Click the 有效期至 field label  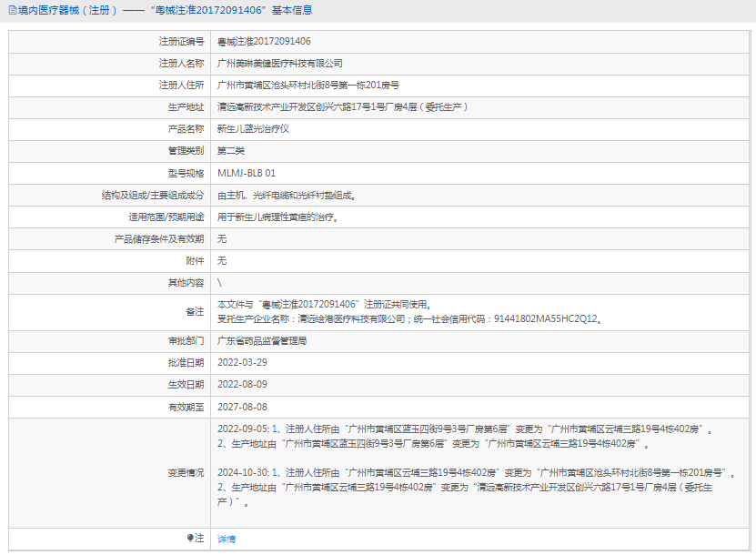point(186,407)
